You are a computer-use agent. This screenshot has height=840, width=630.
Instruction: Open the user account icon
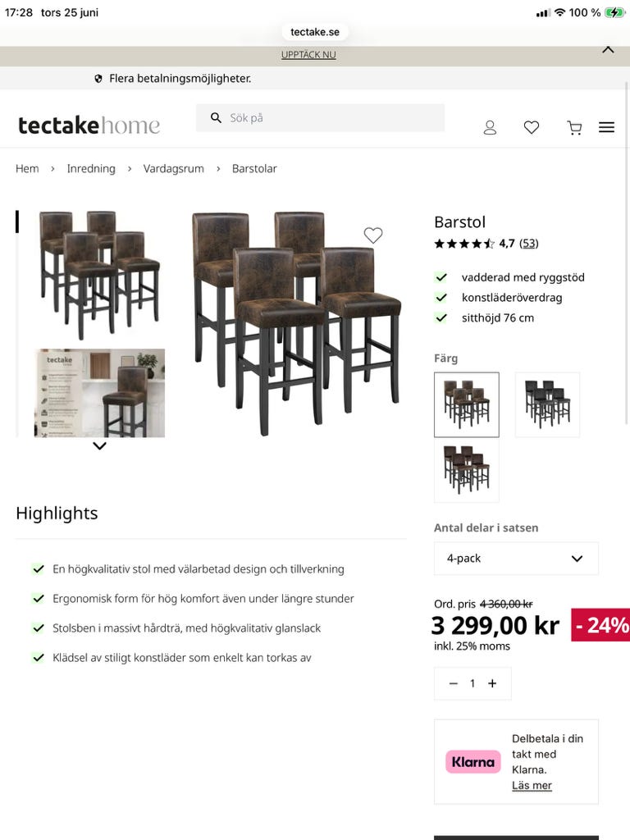point(490,127)
